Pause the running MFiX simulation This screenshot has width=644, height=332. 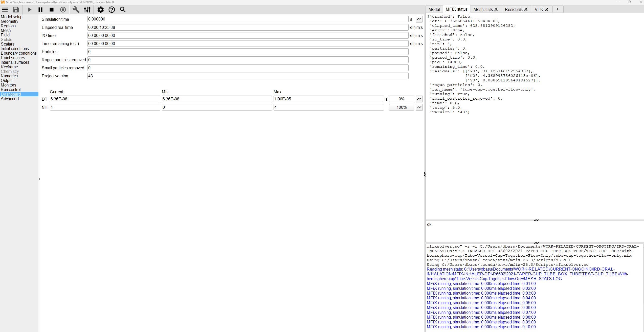(40, 10)
